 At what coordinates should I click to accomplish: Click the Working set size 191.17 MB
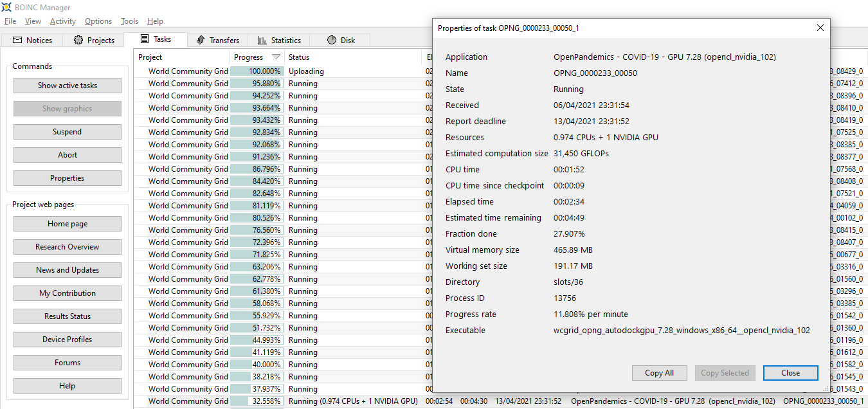573,266
